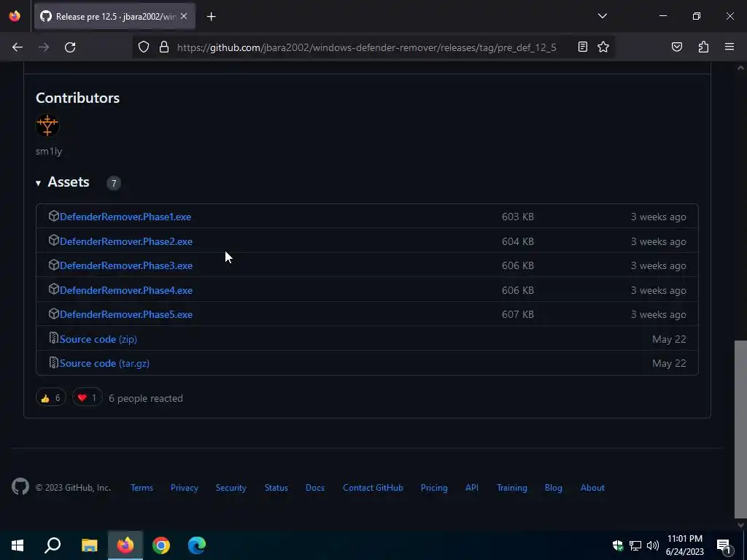
Task: Open Training footer link
Action: pos(511,488)
